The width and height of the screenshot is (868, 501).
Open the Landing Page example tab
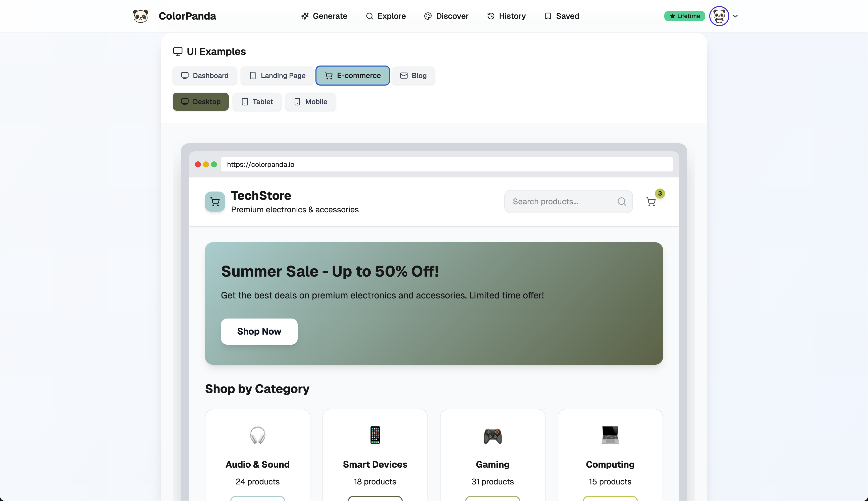tap(277, 76)
